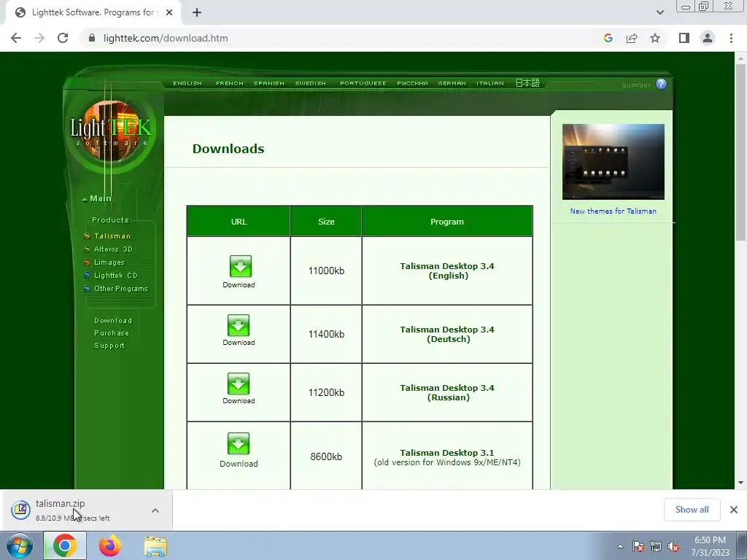
Task: Click the network tray icon
Action: coord(656,546)
